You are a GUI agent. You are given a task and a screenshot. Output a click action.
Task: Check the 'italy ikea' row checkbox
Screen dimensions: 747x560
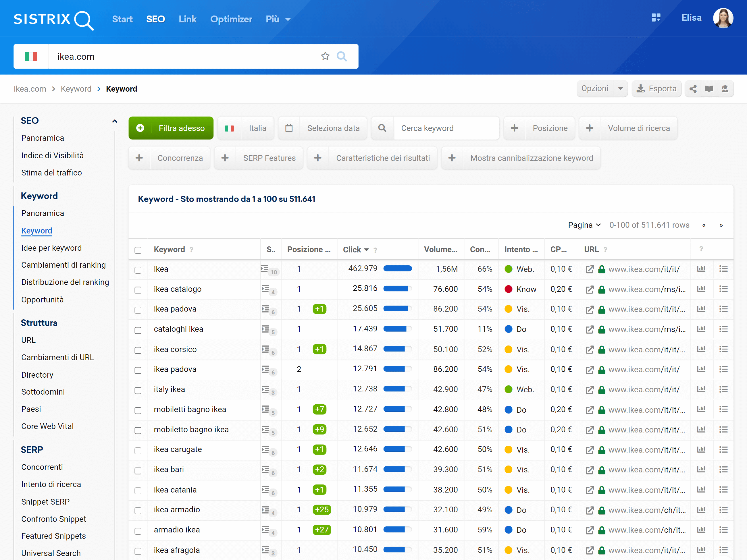coord(138,390)
